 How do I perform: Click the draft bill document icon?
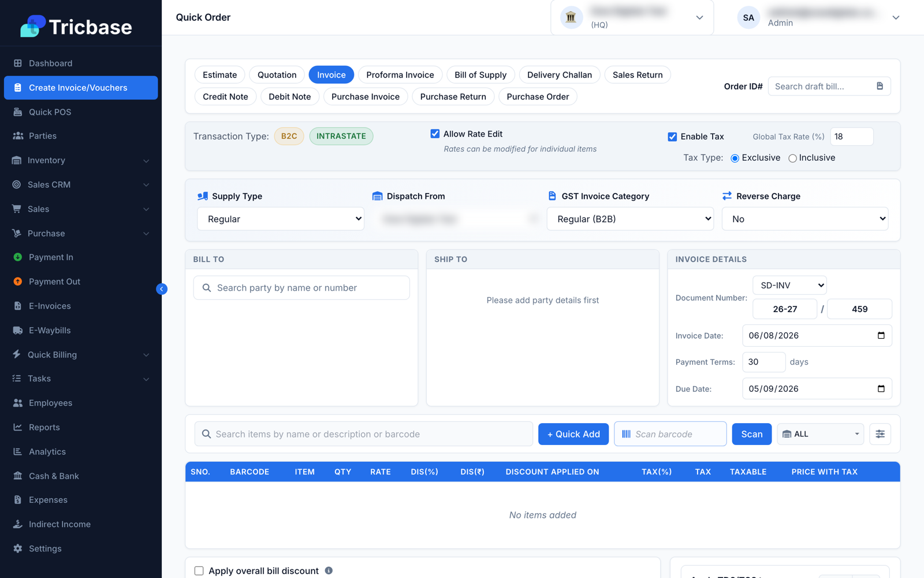(880, 86)
